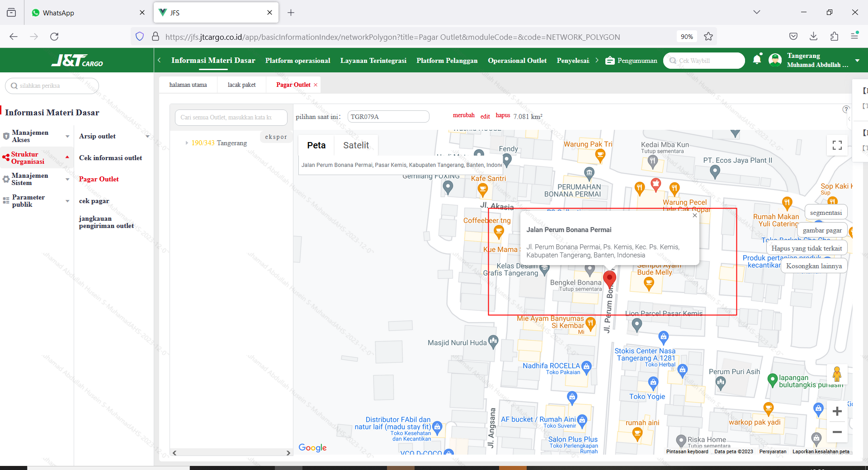Click the edit link
Screen dimensions: 868x470
tap(485, 116)
